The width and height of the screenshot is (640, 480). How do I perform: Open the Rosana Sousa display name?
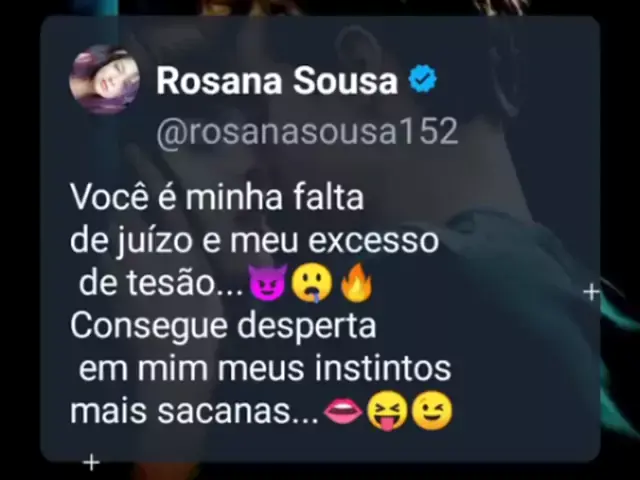277,80
